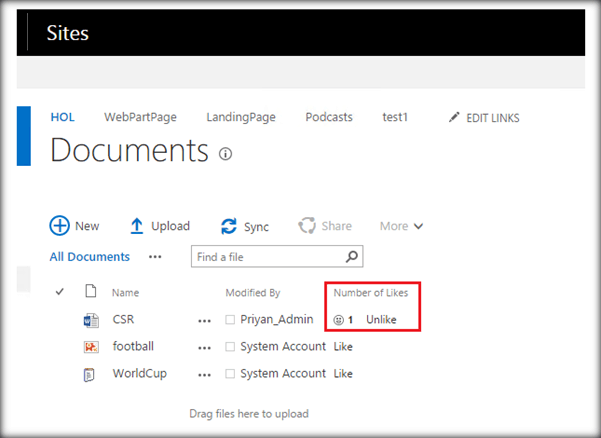
Task: Click the football file icon
Action: coord(91,347)
